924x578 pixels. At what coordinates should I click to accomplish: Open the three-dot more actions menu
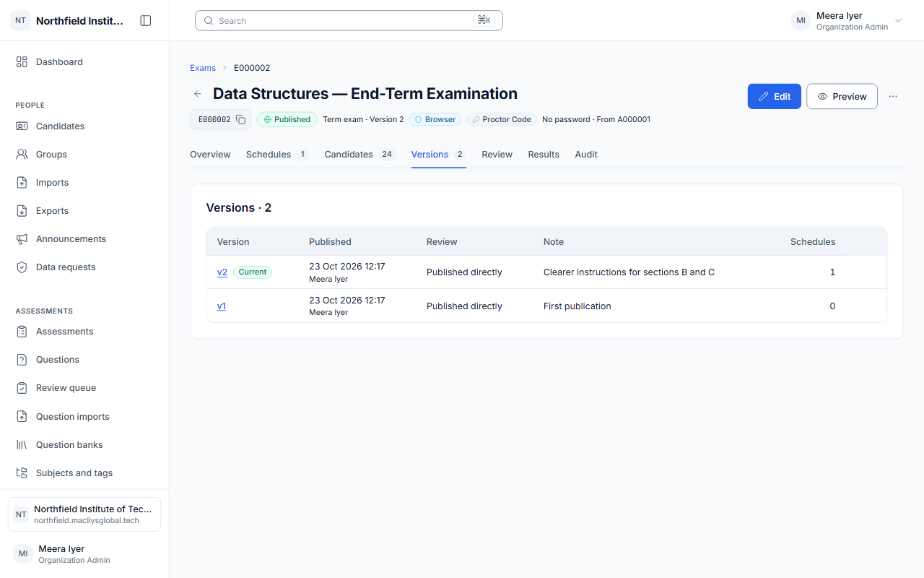click(x=893, y=96)
